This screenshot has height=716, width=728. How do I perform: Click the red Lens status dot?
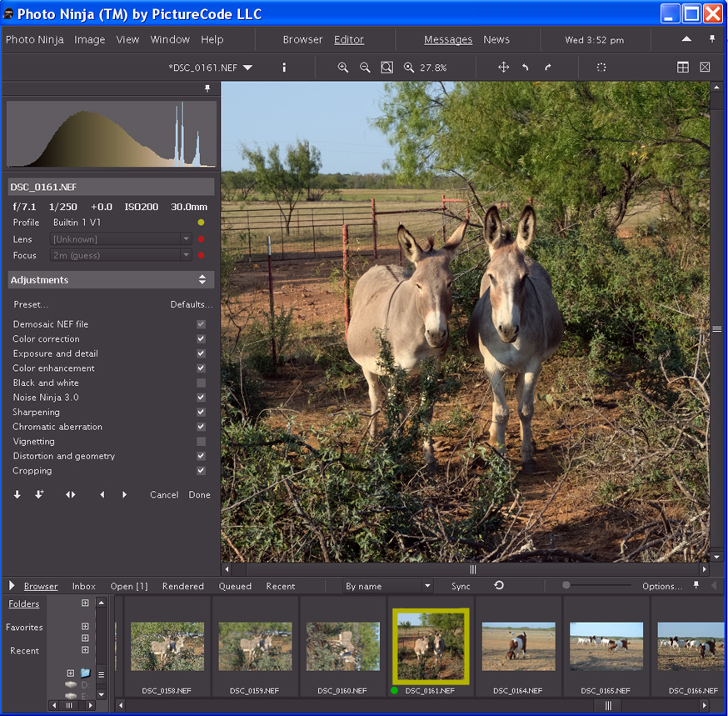point(201,239)
